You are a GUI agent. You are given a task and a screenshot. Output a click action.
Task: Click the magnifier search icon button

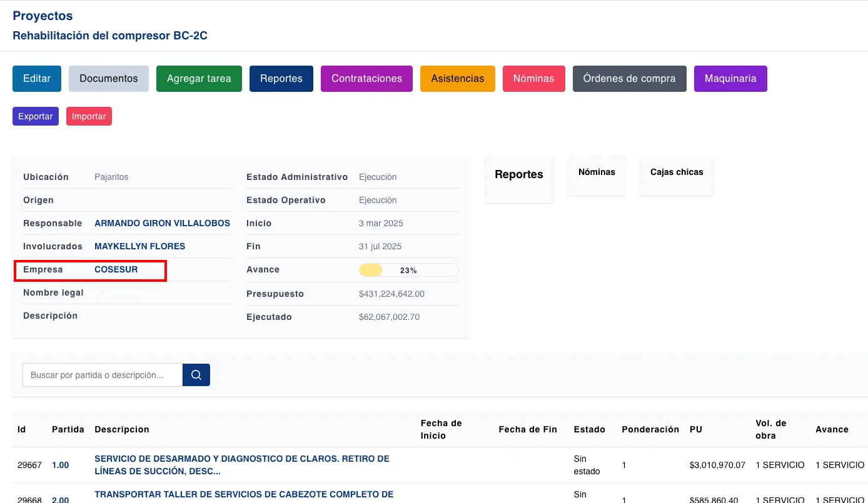tap(196, 375)
